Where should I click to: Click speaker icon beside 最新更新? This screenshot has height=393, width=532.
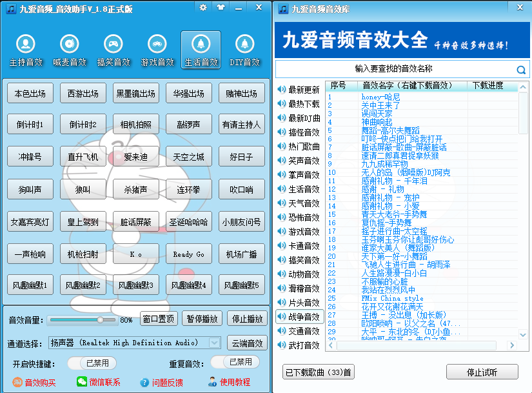pyautogui.click(x=282, y=89)
